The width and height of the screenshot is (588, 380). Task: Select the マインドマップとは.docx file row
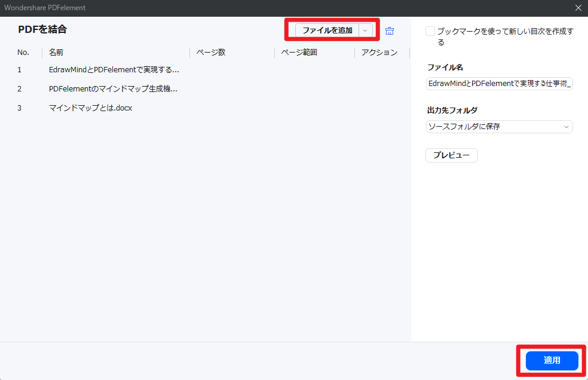point(90,108)
